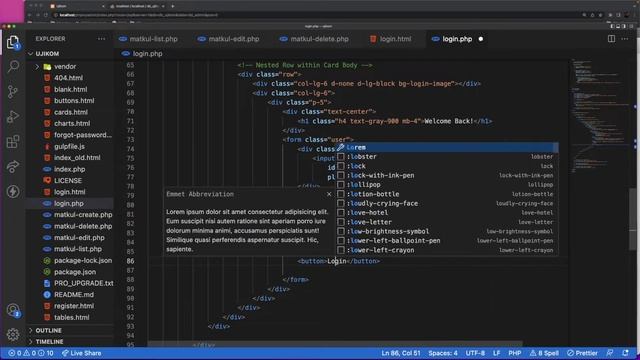
Task: Select the Lorem Emmet suggestion
Action: pyautogui.click(x=447, y=147)
